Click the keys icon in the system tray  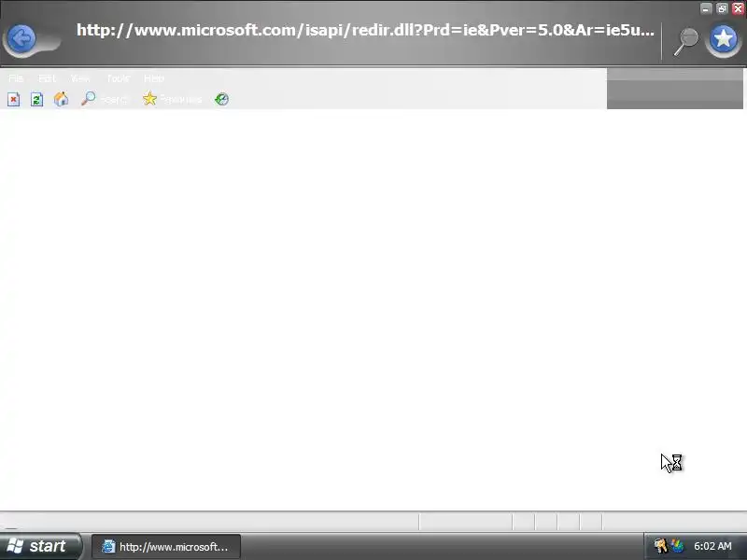point(660,546)
